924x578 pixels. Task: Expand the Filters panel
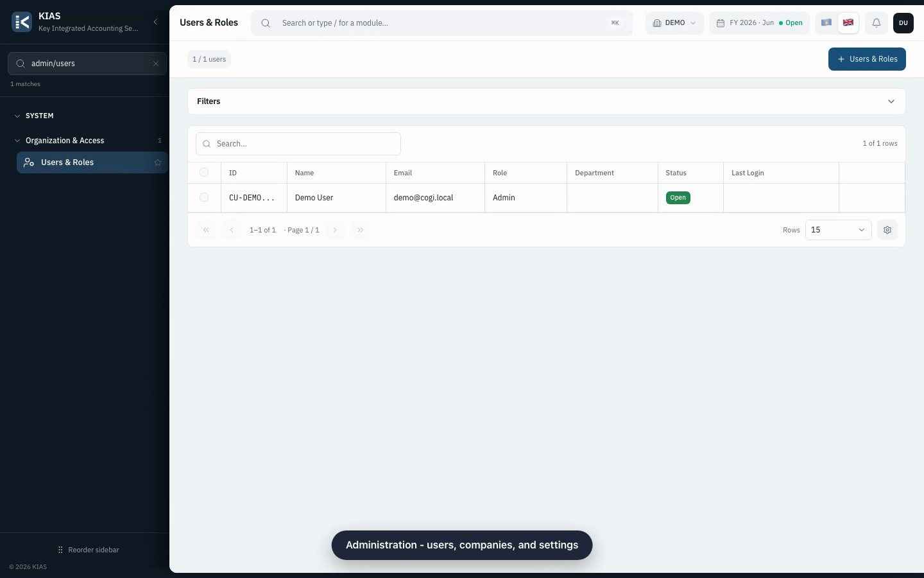(x=547, y=101)
